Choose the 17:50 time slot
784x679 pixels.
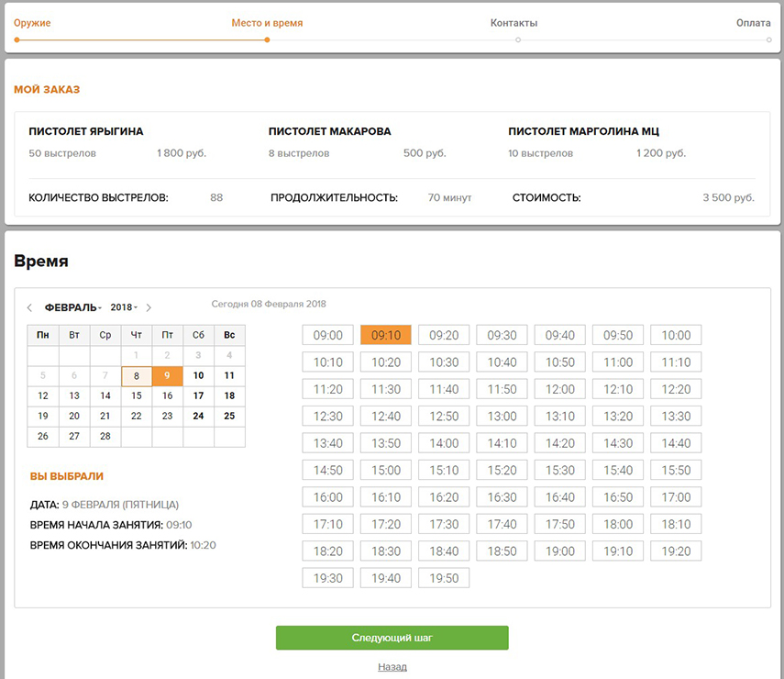560,524
